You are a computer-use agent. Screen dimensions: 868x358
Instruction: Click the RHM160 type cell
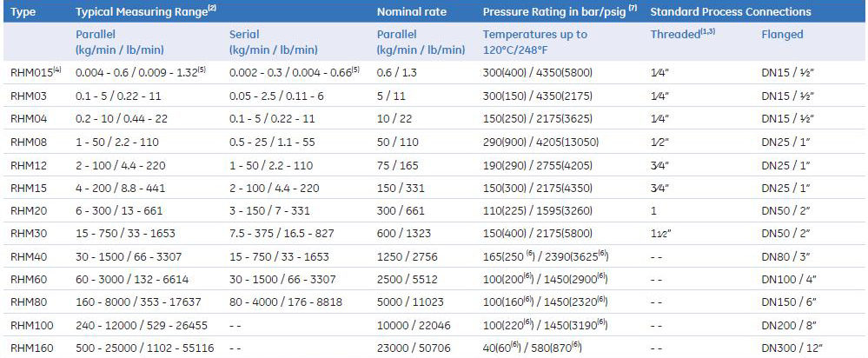click(x=30, y=348)
